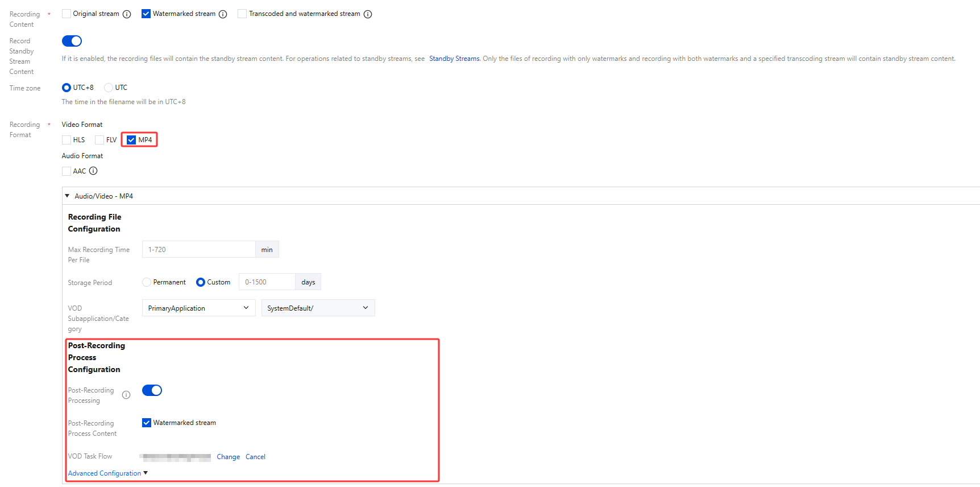The height and width of the screenshot is (487, 980).
Task: Open the SystemDefault/ category dropdown
Action: (x=318, y=308)
